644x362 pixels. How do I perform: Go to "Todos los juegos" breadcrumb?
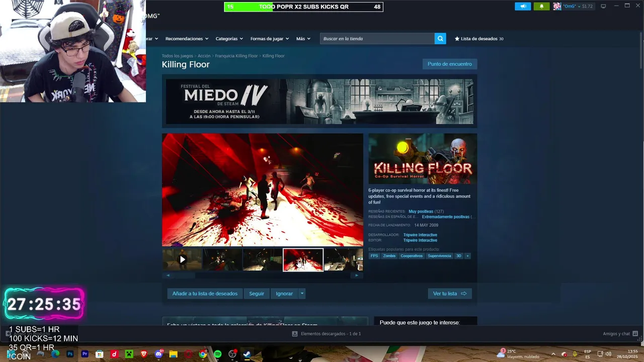tap(177, 56)
